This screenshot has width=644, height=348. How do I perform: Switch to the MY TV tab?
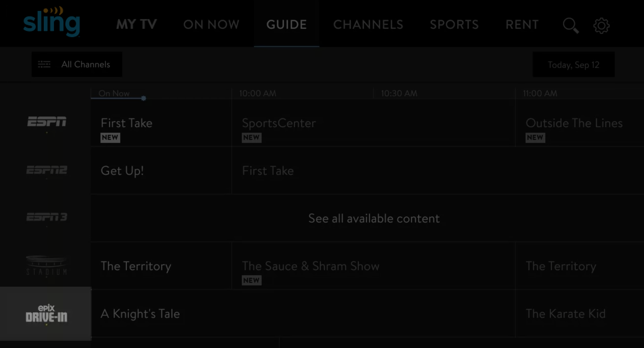pyautogui.click(x=136, y=25)
